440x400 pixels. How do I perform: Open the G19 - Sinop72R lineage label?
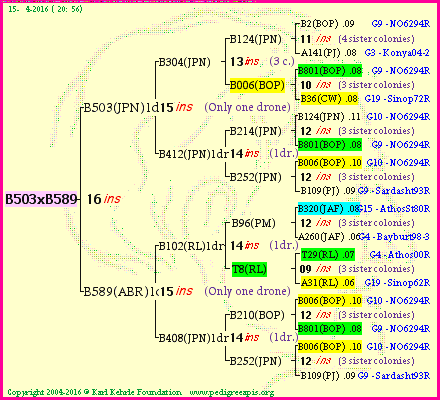point(397,99)
